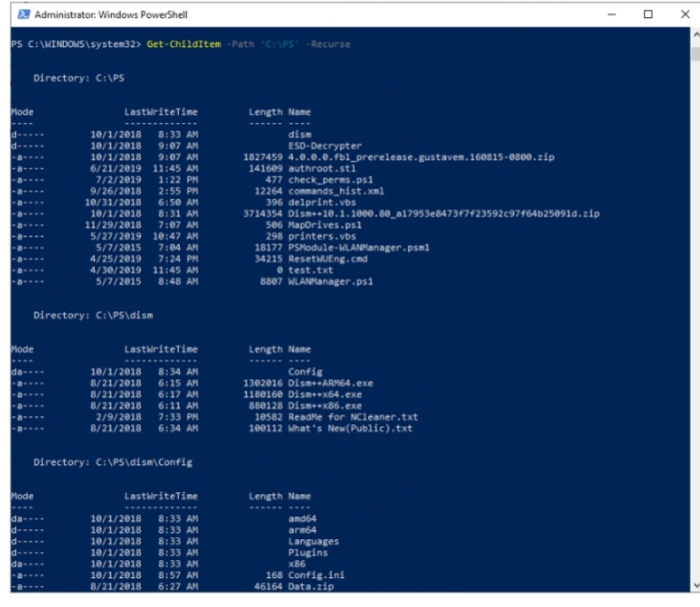
Task: Click the x86 folder name
Action: (x=297, y=564)
